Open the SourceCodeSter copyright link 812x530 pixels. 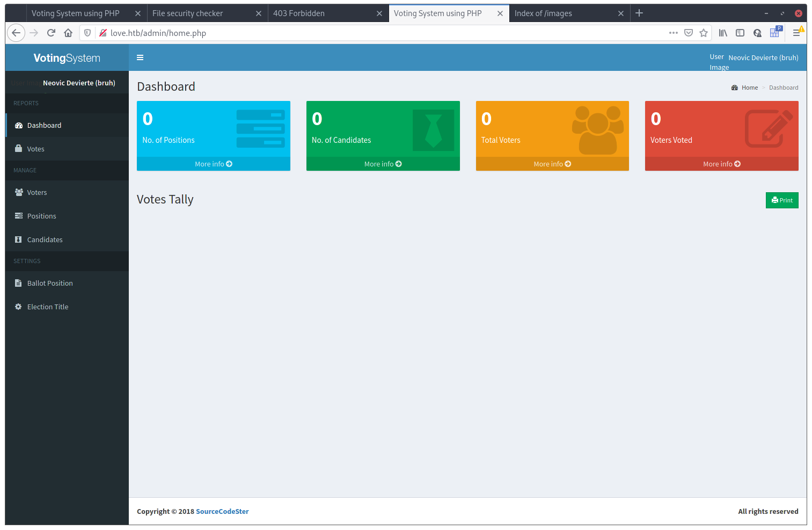[222, 511]
